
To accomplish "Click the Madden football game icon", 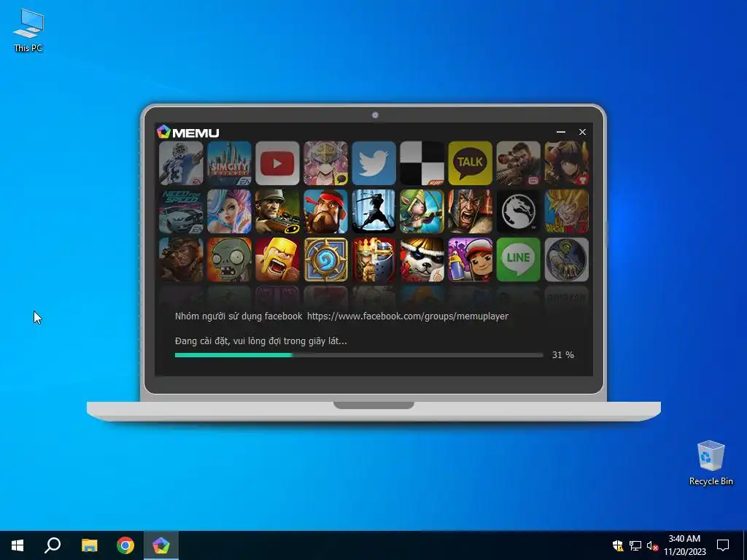I will [181, 163].
